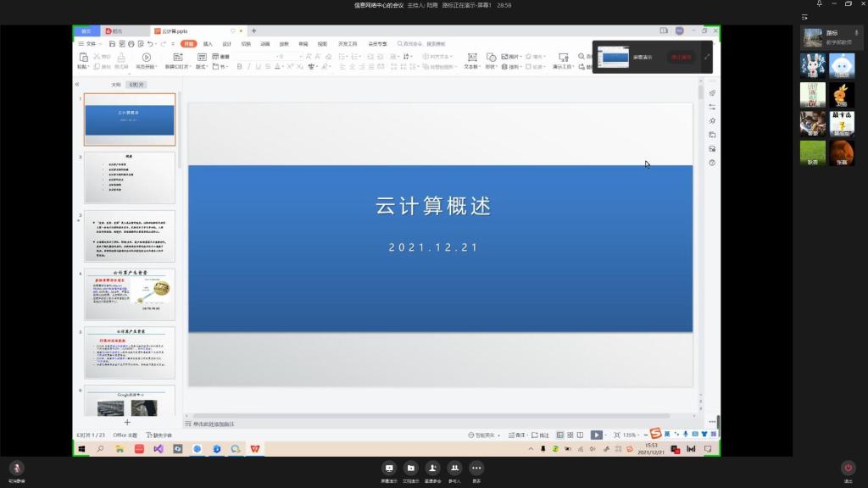
Task: Click the red exit meeting icon
Action: point(848,468)
